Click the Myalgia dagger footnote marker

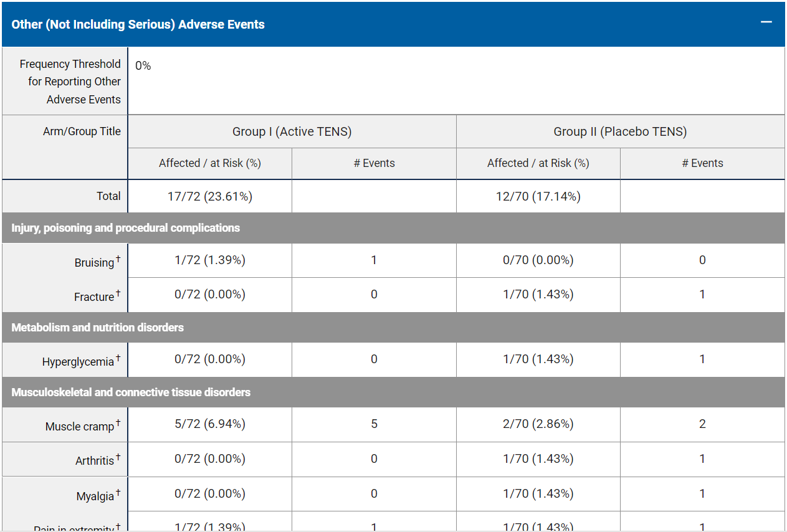[x=118, y=492]
